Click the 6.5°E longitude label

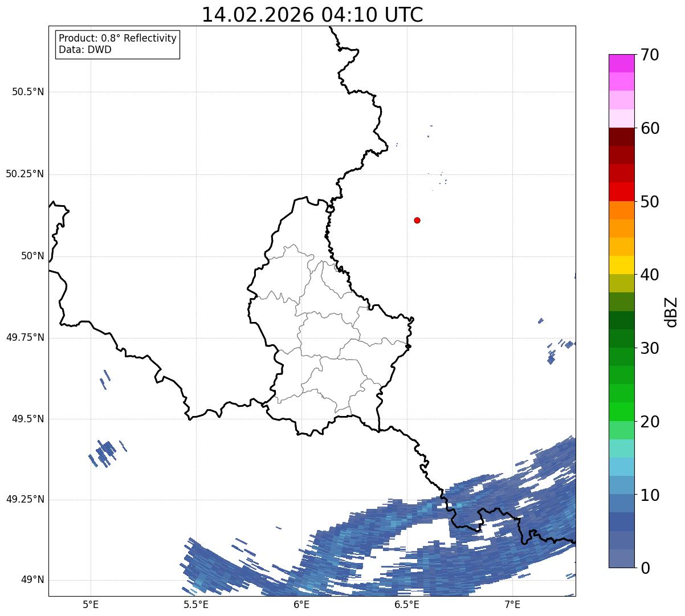tap(407, 604)
